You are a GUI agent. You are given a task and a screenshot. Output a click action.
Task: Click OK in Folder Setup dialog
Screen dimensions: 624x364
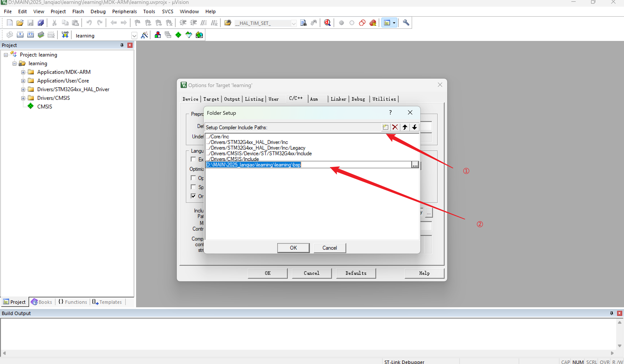pyautogui.click(x=293, y=248)
